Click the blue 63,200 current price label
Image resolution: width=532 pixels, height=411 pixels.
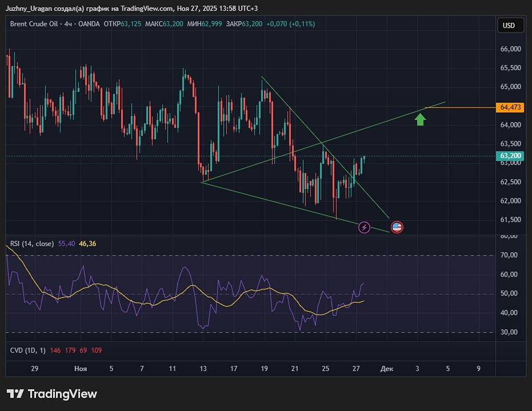click(x=511, y=155)
